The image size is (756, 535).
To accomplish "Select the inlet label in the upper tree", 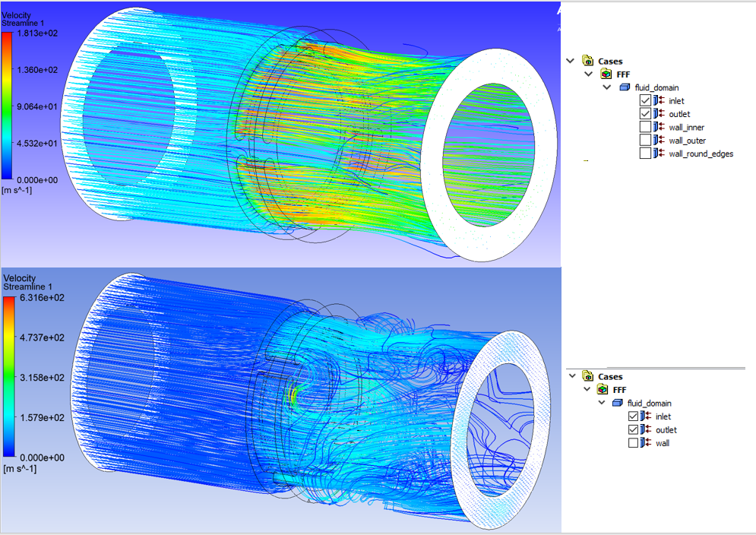I will [x=676, y=101].
